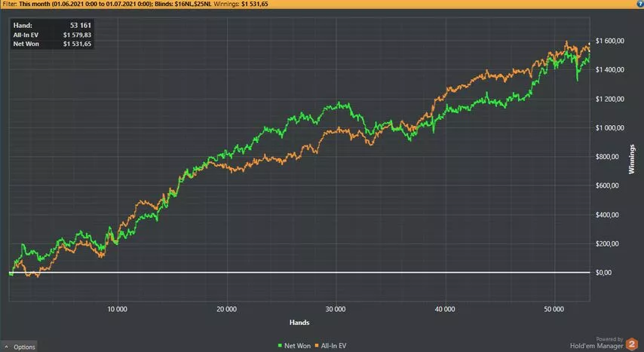This screenshot has width=644, height=352.
Task: Click the 30 000 hands axis label
Action: tap(336, 309)
